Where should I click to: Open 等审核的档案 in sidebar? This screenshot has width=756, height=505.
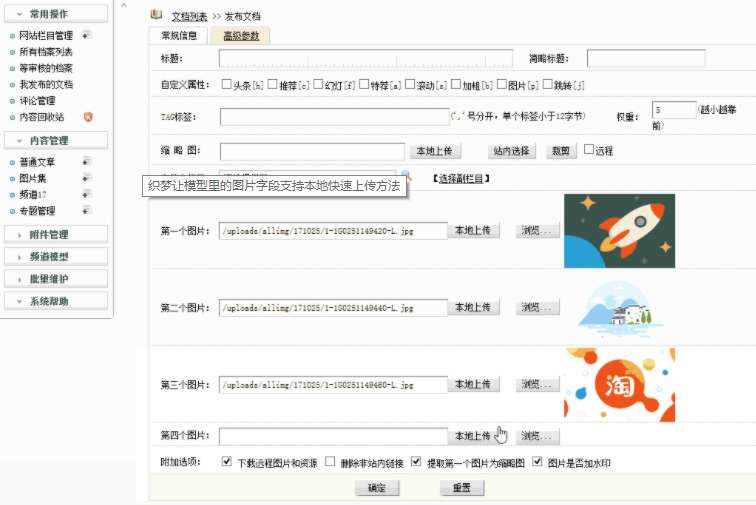coord(45,68)
